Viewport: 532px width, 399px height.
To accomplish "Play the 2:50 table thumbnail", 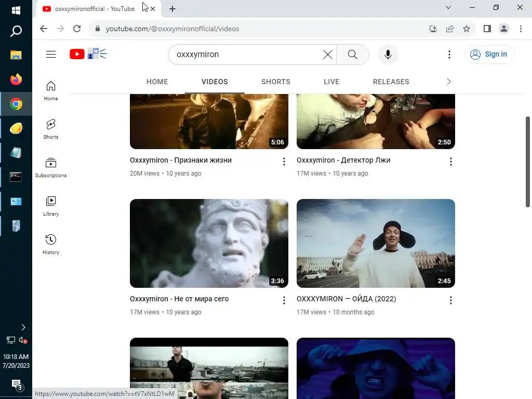I will (376, 122).
